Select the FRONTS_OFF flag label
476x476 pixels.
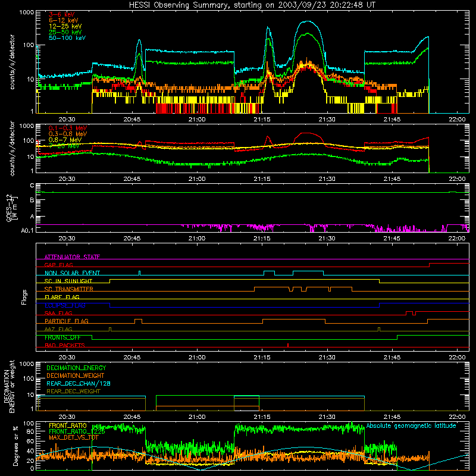[x=62, y=337]
